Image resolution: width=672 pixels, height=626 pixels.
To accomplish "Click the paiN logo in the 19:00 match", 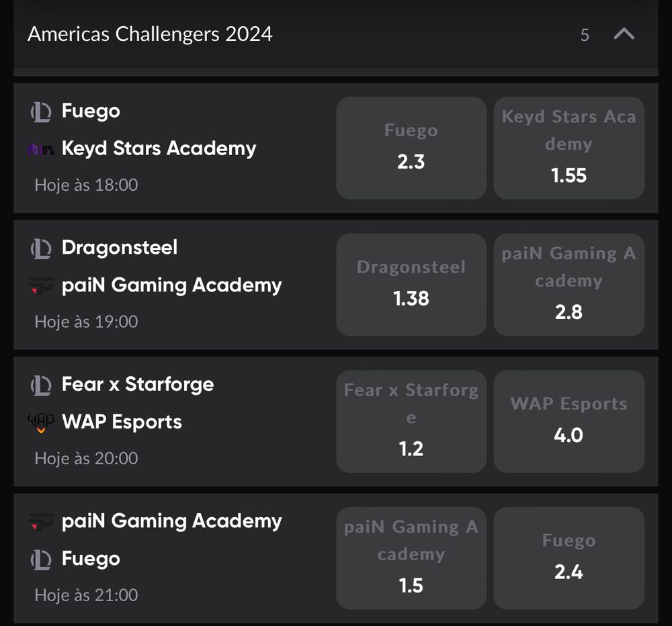I will point(41,286).
